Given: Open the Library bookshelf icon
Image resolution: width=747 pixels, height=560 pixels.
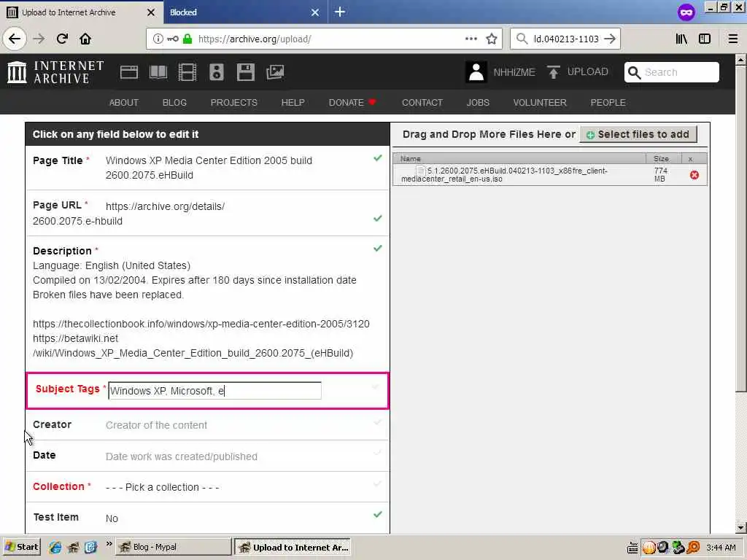Looking at the screenshot, I should click(681, 39).
